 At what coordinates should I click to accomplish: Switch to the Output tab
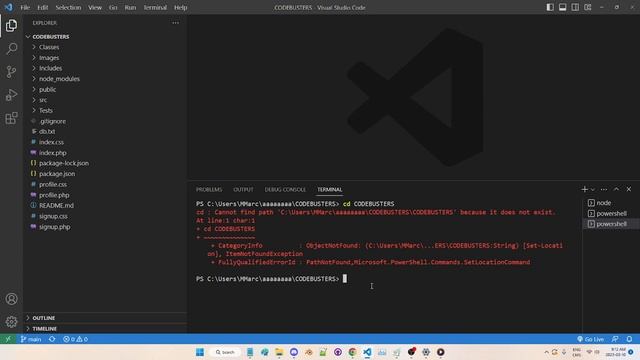[243, 190]
